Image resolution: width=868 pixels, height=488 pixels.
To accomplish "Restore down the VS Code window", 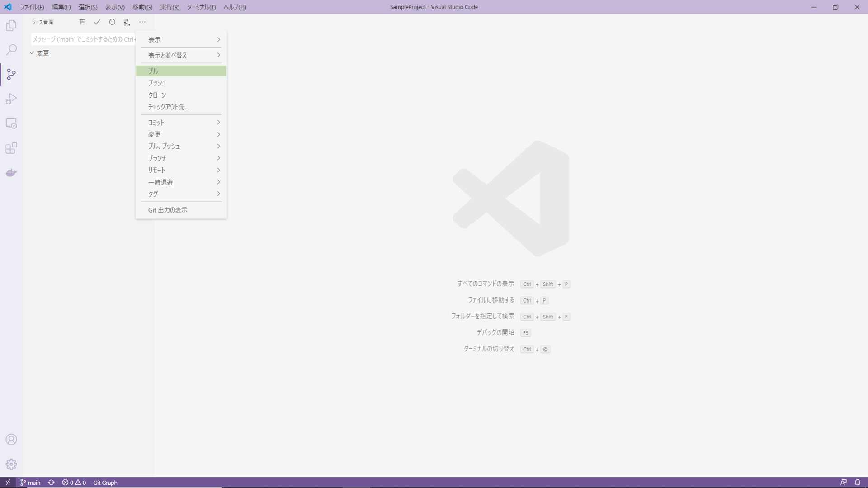I will pyautogui.click(x=835, y=7).
